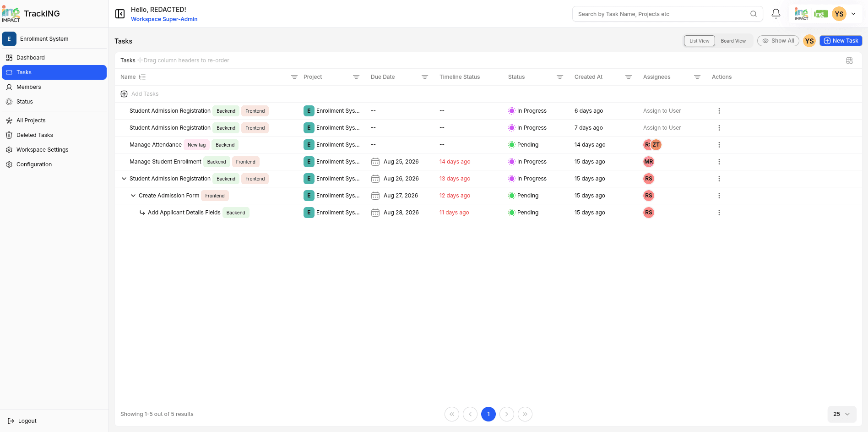Click the Add Tasks inline field

(x=145, y=94)
